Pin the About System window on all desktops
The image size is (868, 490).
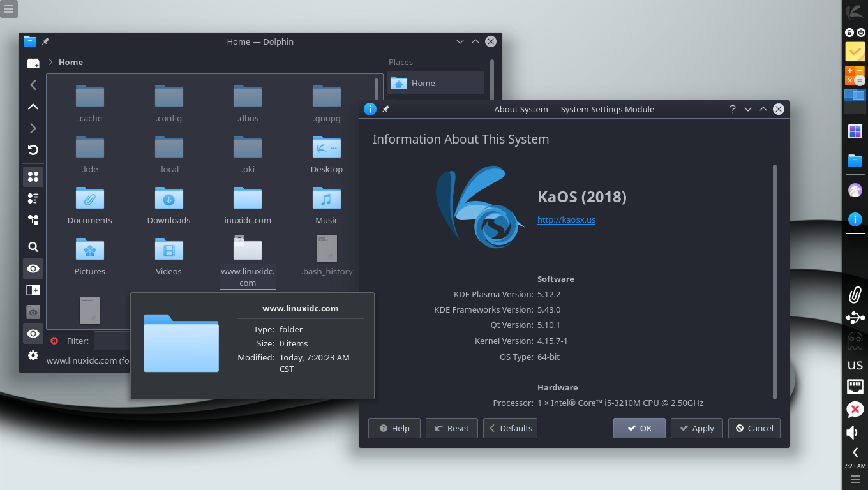coord(385,109)
